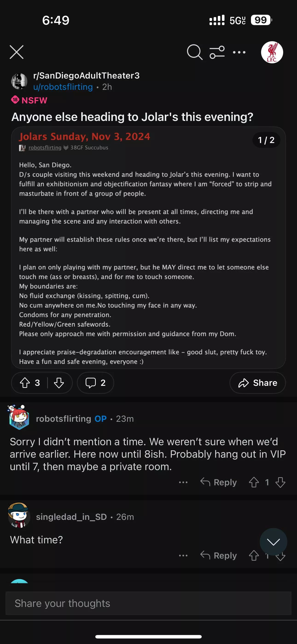The width and height of the screenshot is (297, 644).
Task: Tap the round jump-down chevron button
Action: pyautogui.click(x=273, y=542)
